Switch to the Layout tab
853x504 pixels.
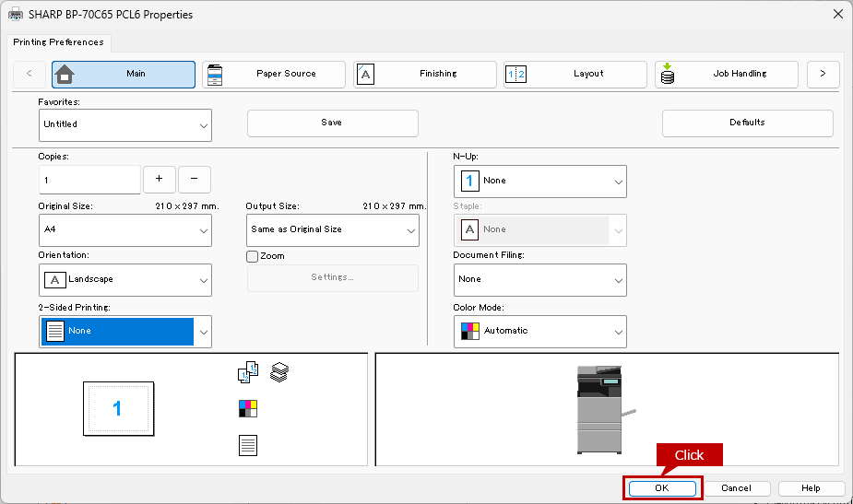pyautogui.click(x=575, y=74)
